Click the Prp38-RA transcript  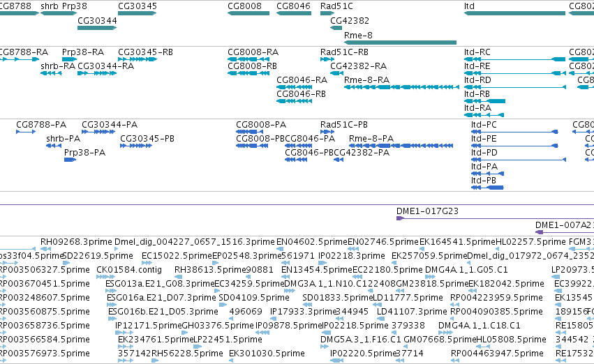click(x=69, y=59)
